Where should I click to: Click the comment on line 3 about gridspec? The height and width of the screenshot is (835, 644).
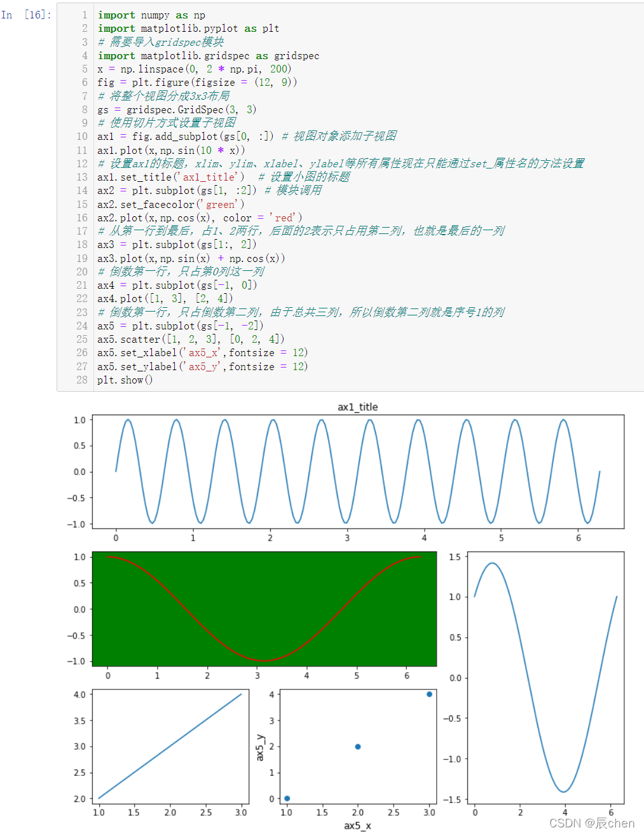point(162,42)
